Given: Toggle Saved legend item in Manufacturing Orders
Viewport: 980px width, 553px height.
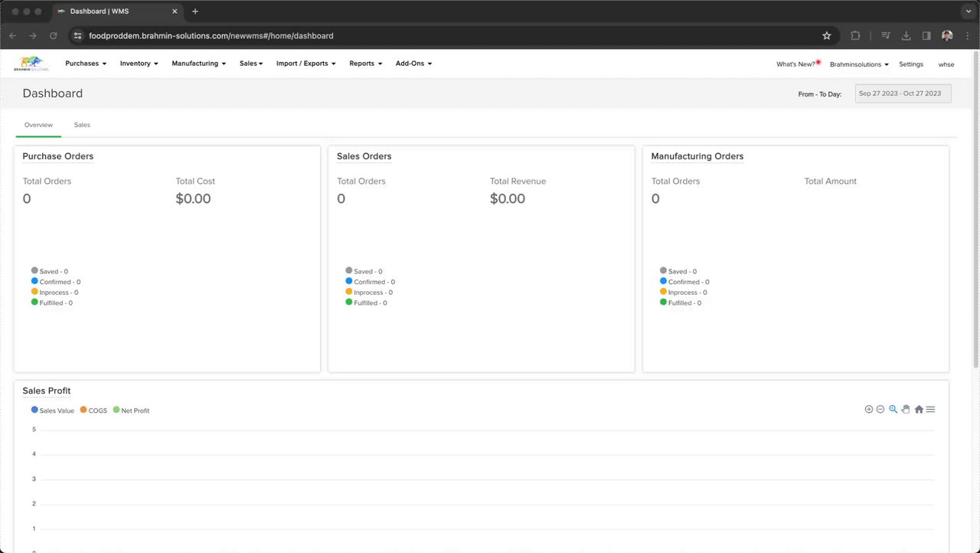Looking at the screenshot, I should 678,271.
